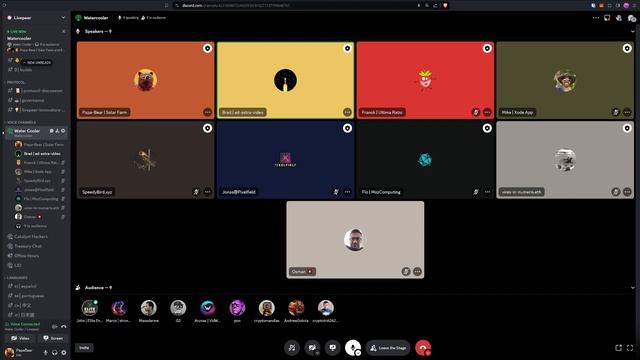Open more options on Franck's speaker tile
This screenshot has height=360, width=640.
coord(487,112)
